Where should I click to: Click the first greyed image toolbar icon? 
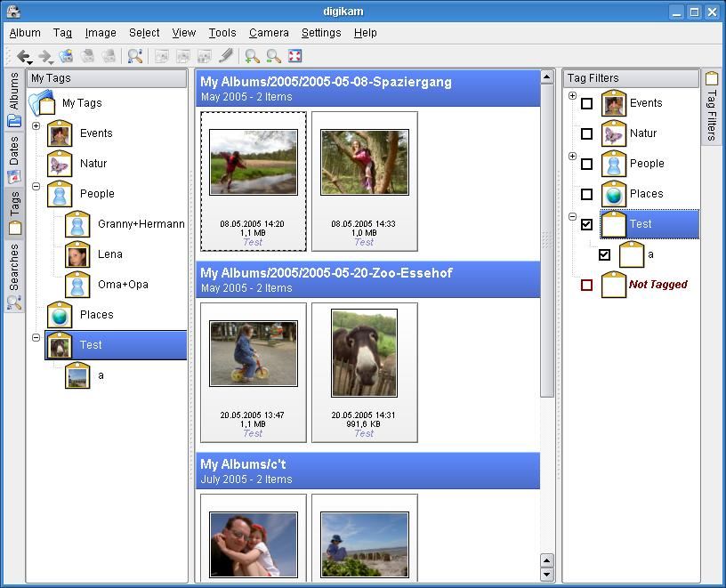pos(162,56)
